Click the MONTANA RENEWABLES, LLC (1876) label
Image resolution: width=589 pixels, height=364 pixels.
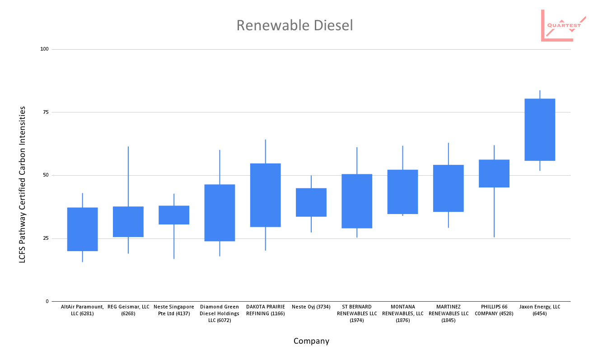(402, 313)
